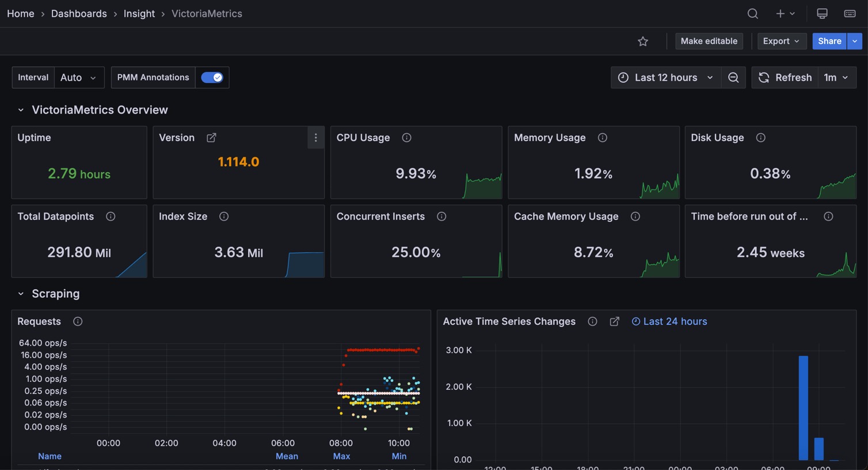This screenshot has height=470, width=868.
Task: Collapse the Scraping section
Action: pyautogui.click(x=21, y=294)
